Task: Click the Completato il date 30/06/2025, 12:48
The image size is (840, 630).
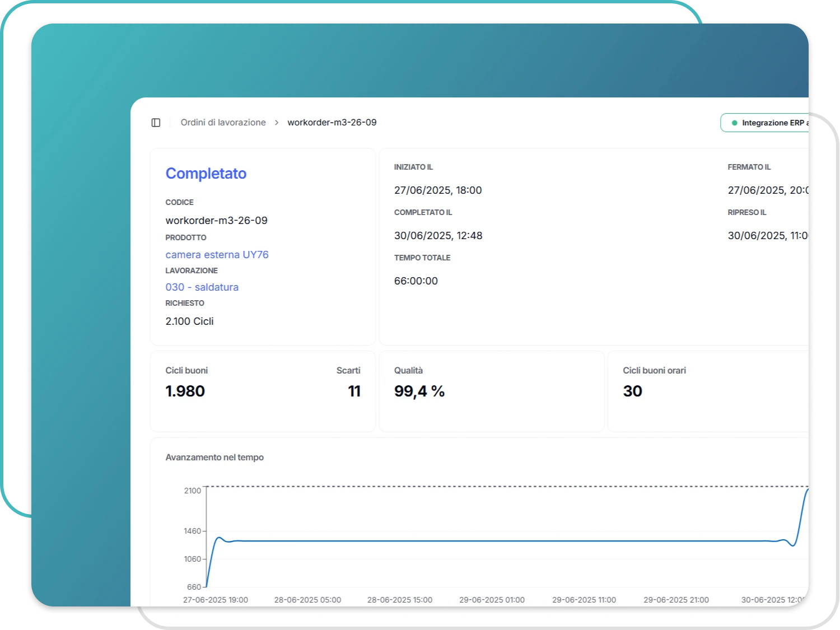Action: click(x=438, y=236)
